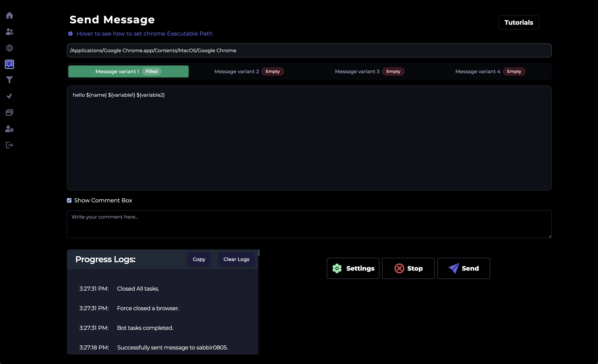Click the Stop button
Image resolution: width=598 pixels, height=364 pixels.
(408, 268)
